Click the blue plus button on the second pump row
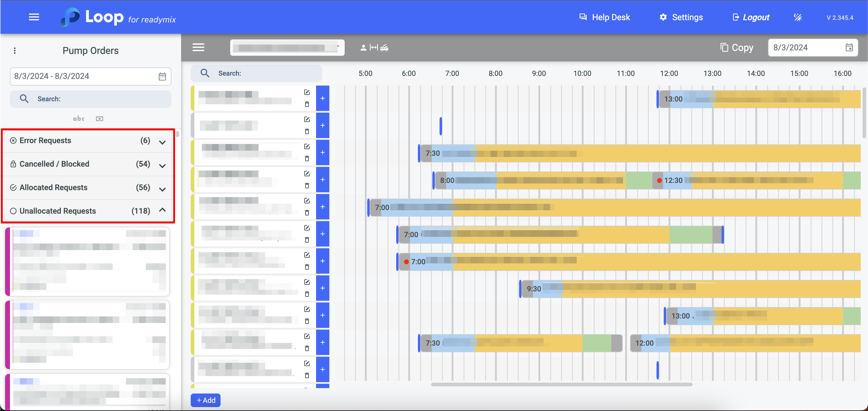Viewport: 868px width, 411px height. click(x=322, y=125)
